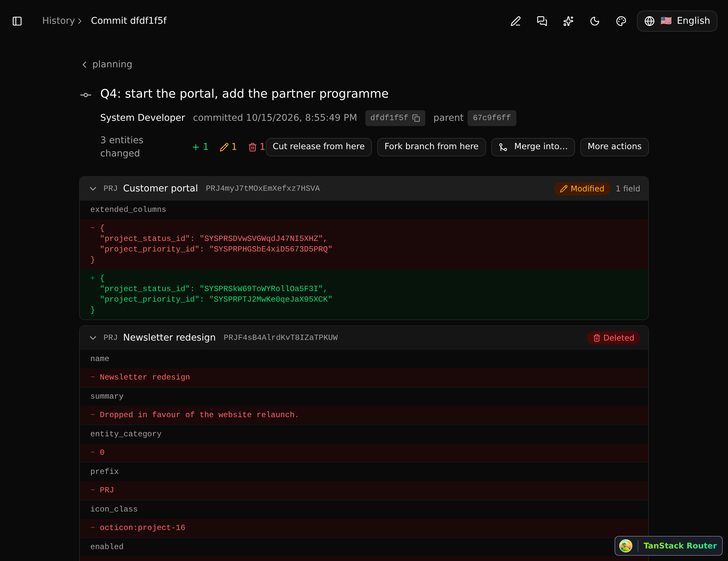Viewport: 728px width, 561px height.
Task: Click the 'Customer portal' entity title
Action: click(x=160, y=188)
